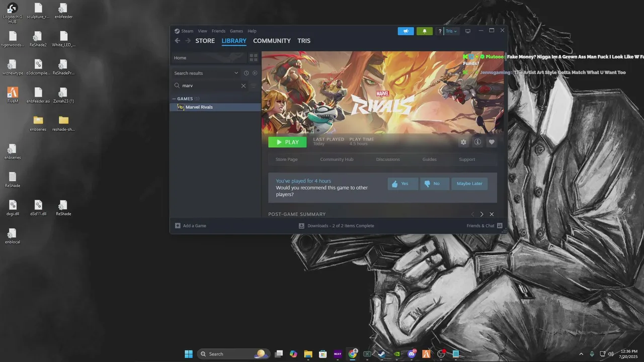Click Add a Game
This screenshot has width=644, height=362.
pyautogui.click(x=191, y=226)
